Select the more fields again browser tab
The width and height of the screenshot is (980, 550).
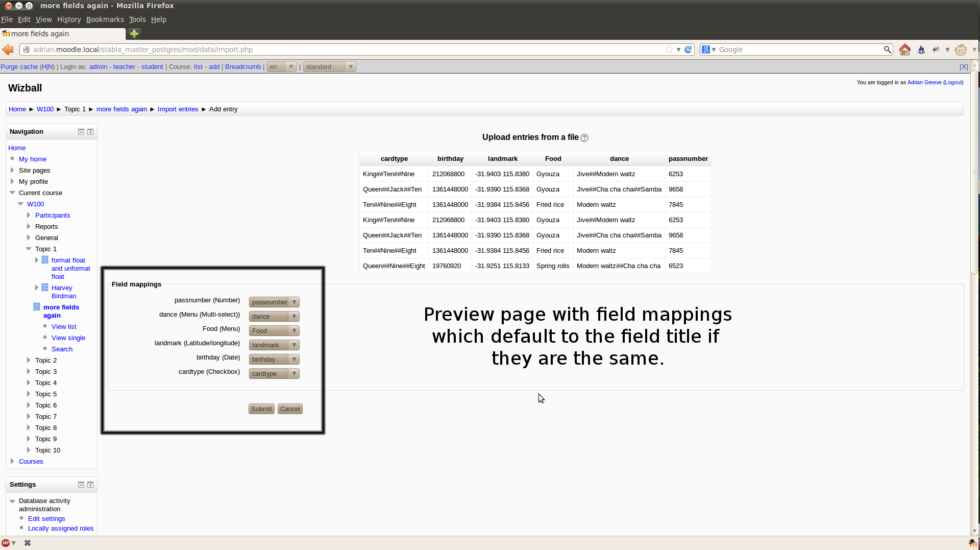tap(63, 34)
